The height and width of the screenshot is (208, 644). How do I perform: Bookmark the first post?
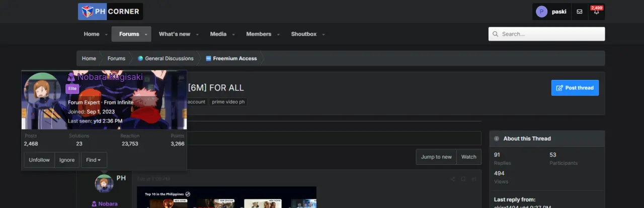(463, 179)
